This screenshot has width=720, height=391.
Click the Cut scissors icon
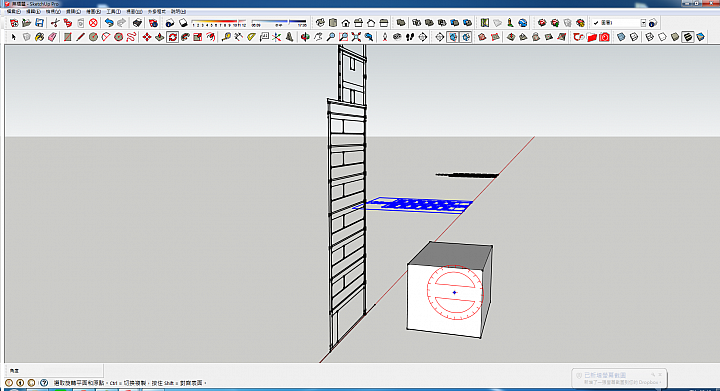tap(55, 22)
